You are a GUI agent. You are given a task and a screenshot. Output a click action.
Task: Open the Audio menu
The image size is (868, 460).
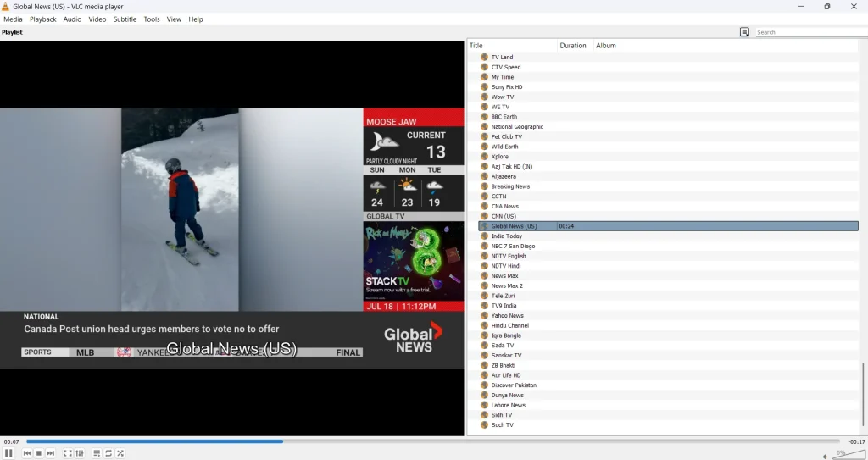(72, 19)
